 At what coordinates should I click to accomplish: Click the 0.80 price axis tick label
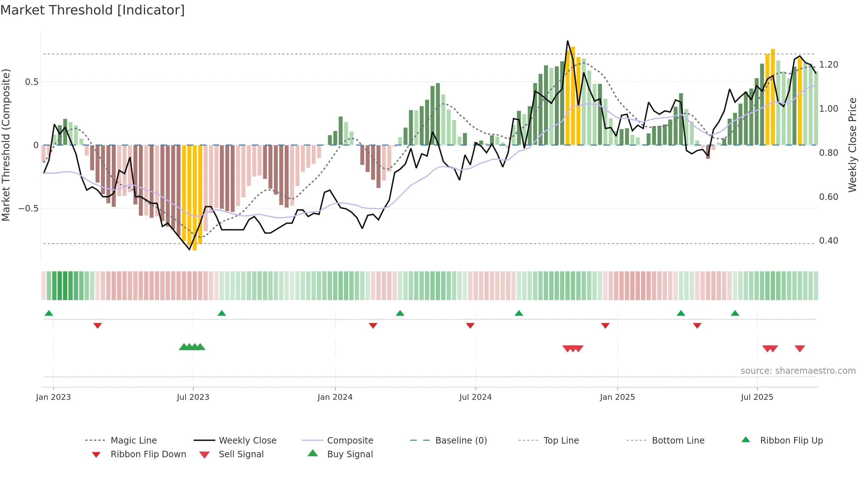click(x=829, y=153)
